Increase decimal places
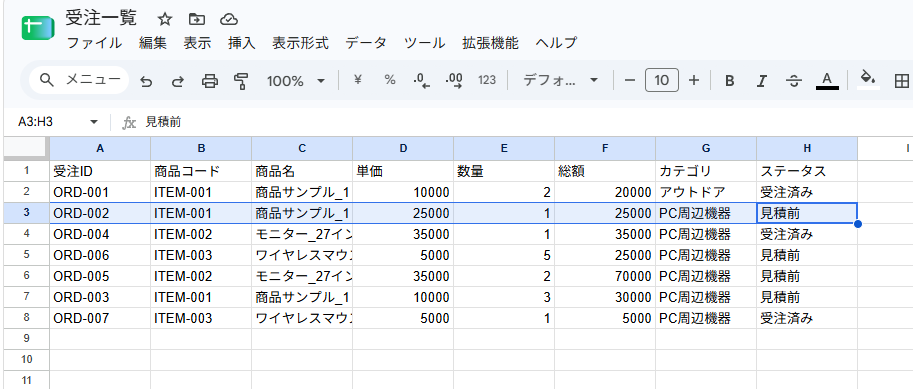The image size is (913, 389). coord(454,80)
